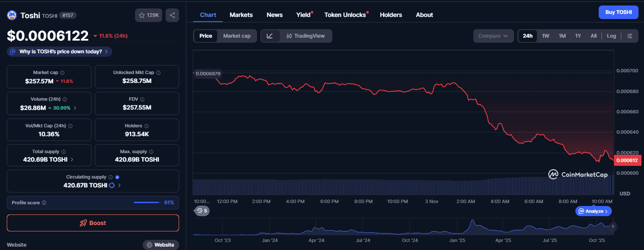The width and height of the screenshot is (644, 250).
Task: Switch chart to Market cap view
Action: click(x=237, y=36)
